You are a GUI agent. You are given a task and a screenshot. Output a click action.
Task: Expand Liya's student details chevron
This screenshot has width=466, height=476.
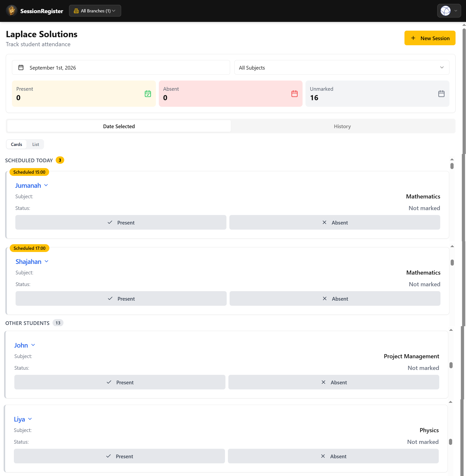[x=30, y=419]
